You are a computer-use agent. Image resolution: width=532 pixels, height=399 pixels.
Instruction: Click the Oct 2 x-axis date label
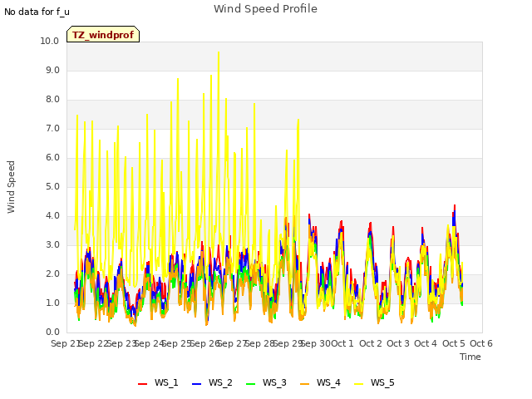coord(371,343)
